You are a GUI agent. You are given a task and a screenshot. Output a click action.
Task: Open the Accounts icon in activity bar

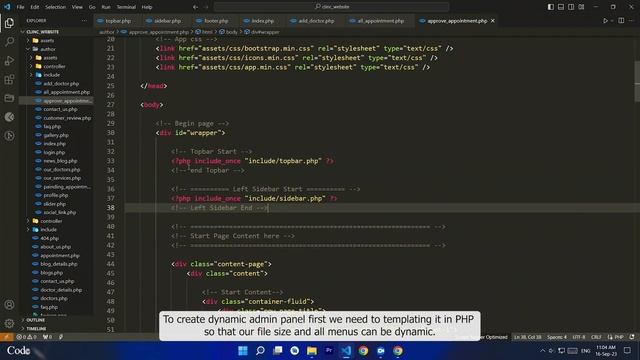click(x=9, y=304)
